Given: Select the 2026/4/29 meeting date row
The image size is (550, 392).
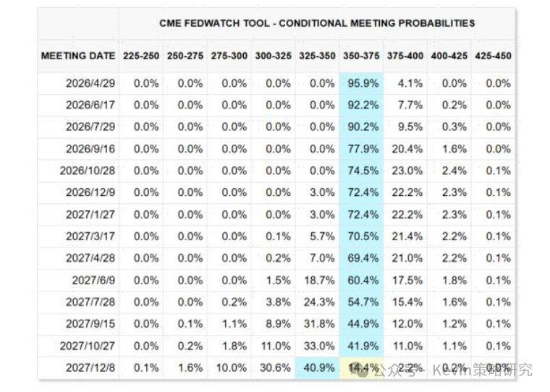Looking at the screenshot, I should click(x=90, y=83).
